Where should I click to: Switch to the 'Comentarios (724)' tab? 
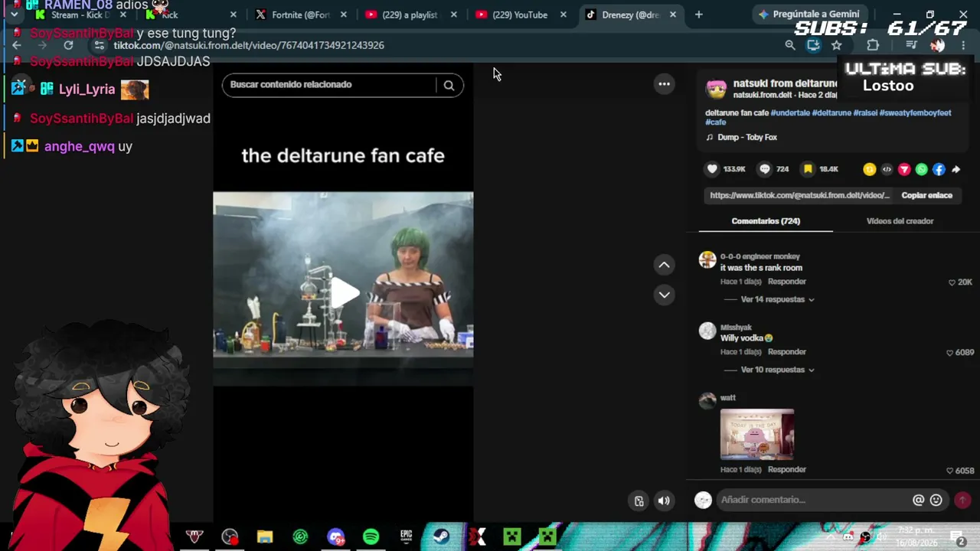pos(766,221)
